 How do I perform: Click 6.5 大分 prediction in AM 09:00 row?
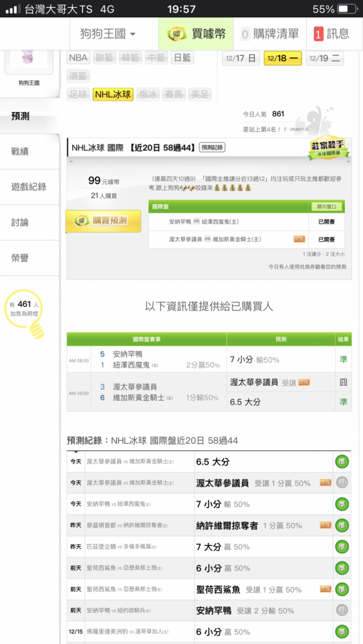[245, 402]
